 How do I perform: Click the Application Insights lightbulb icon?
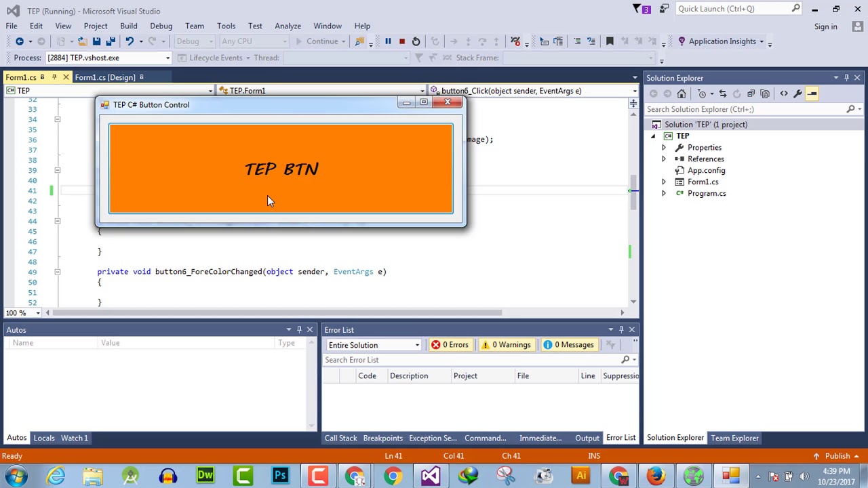click(x=682, y=41)
